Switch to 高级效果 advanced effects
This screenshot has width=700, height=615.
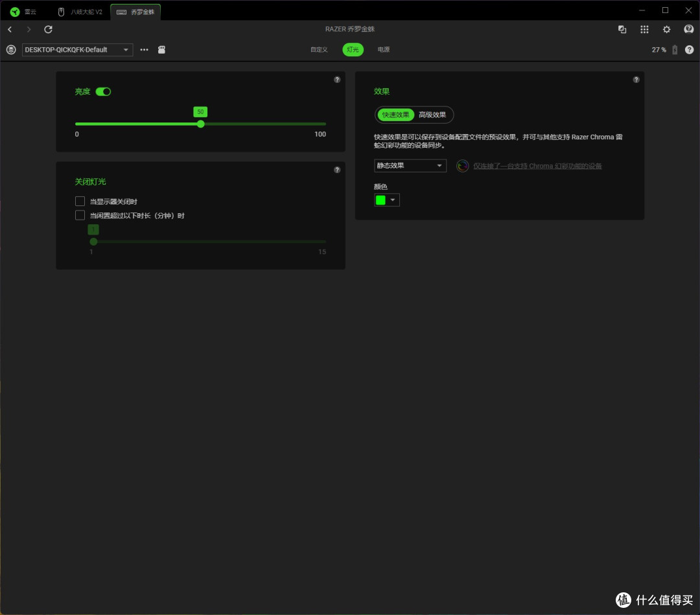(432, 115)
